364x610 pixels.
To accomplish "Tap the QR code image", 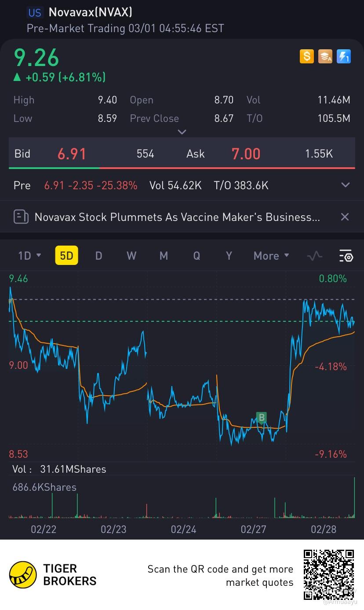I will pyautogui.click(x=329, y=575).
